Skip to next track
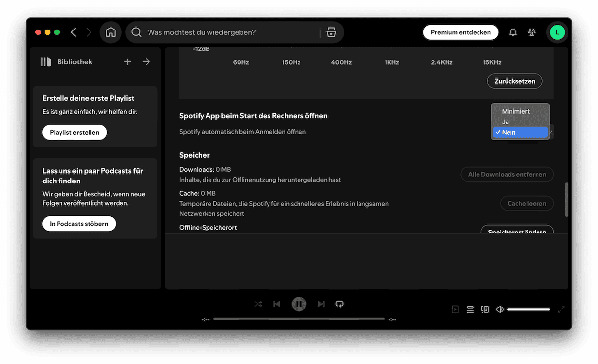Viewport: 598px width, 364px height. click(x=321, y=304)
